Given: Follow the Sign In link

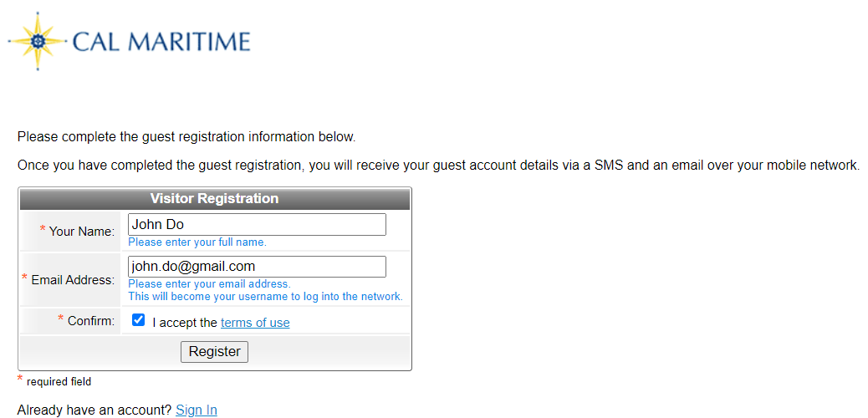Looking at the screenshot, I should (196, 410).
